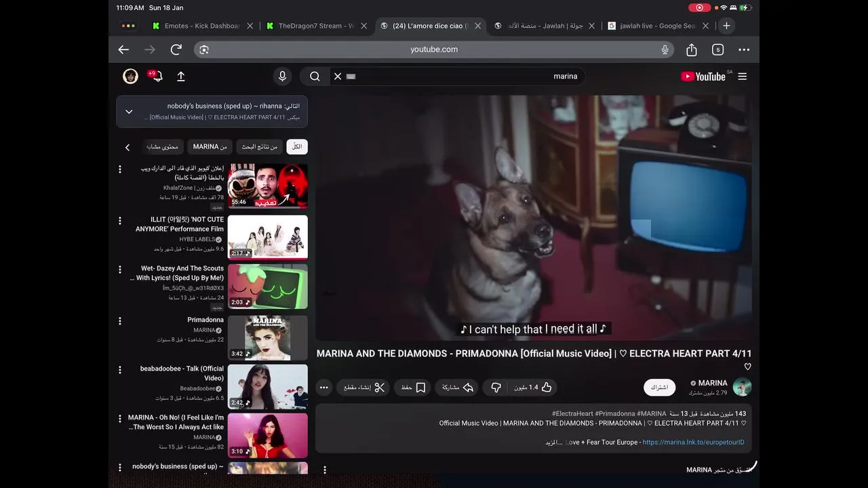The image size is (868, 488).
Task: Open more video actions three-dot button
Action: (x=323, y=388)
